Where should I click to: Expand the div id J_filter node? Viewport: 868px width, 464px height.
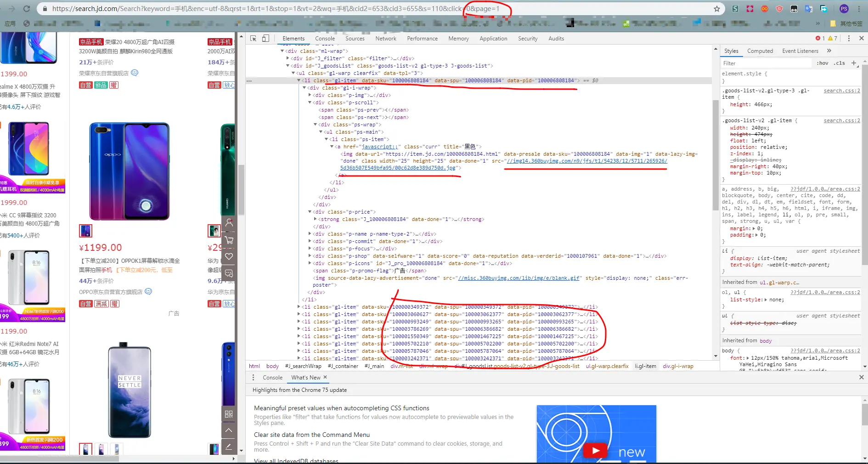pyautogui.click(x=288, y=58)
